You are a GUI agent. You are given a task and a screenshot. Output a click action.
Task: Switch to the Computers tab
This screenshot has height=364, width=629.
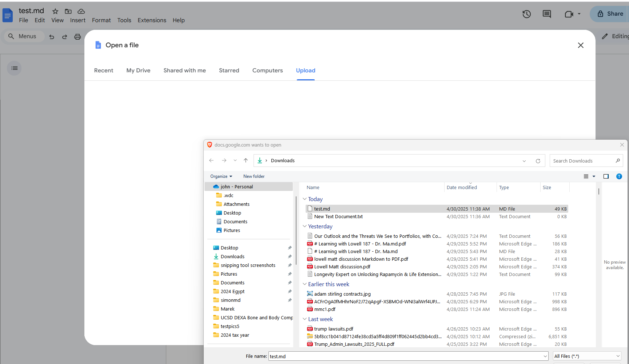[267, 71]
